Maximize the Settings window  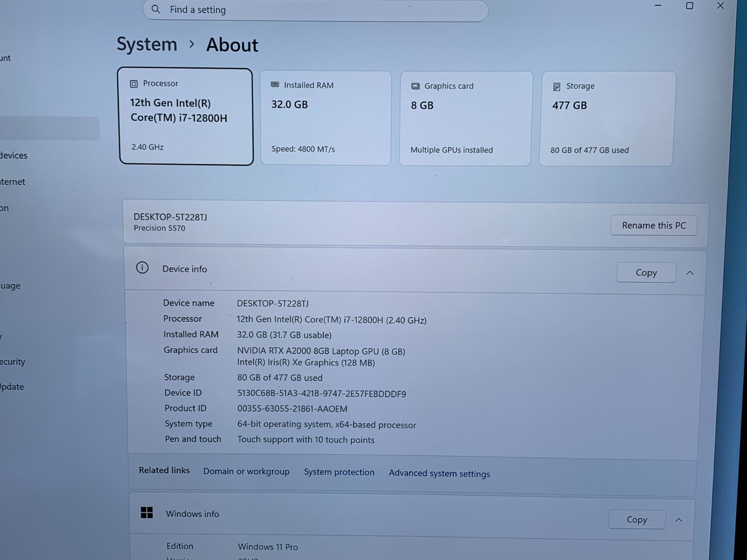click(x=689, y=6)
